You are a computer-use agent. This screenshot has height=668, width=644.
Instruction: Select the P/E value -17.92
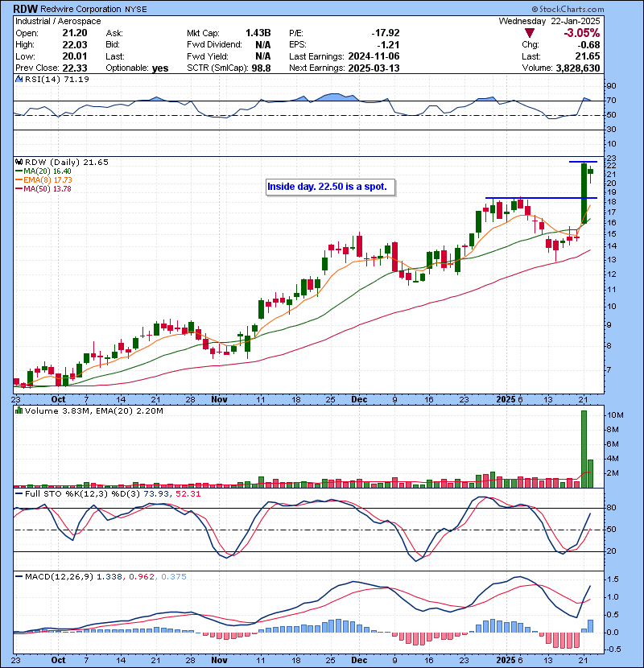click(x=386, y=33)
